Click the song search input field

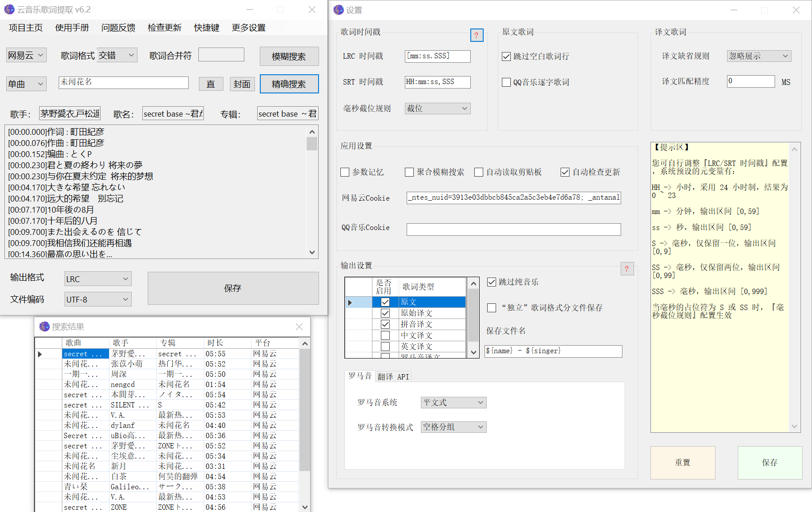124,82
